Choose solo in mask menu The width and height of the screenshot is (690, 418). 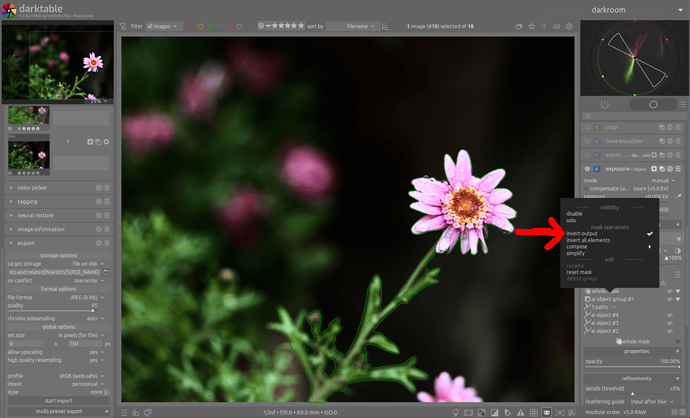click(x=571, y=220)
